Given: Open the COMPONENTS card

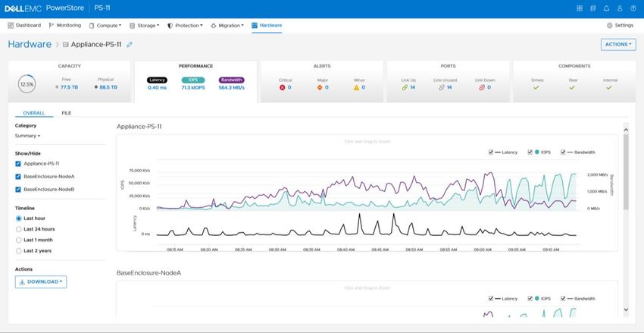Looking at the screenshot, I should click(x=574, y=81).
